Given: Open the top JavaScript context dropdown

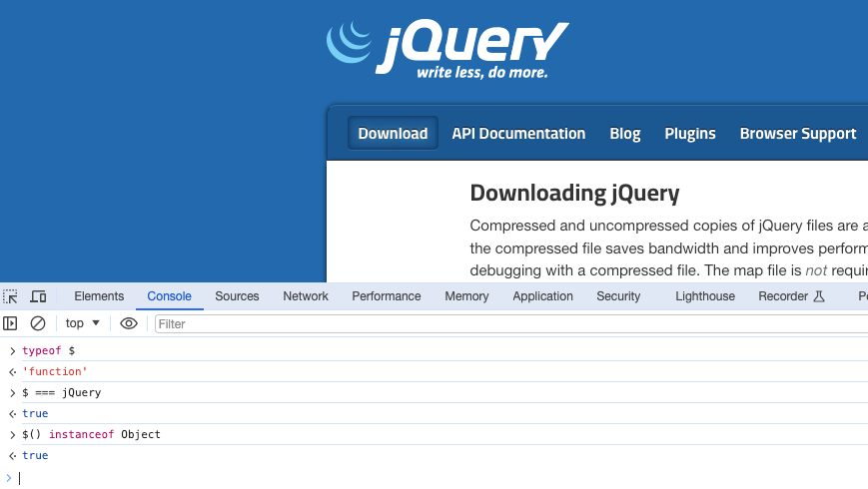Looking at the screenshot, I should [x=83, y=323].
